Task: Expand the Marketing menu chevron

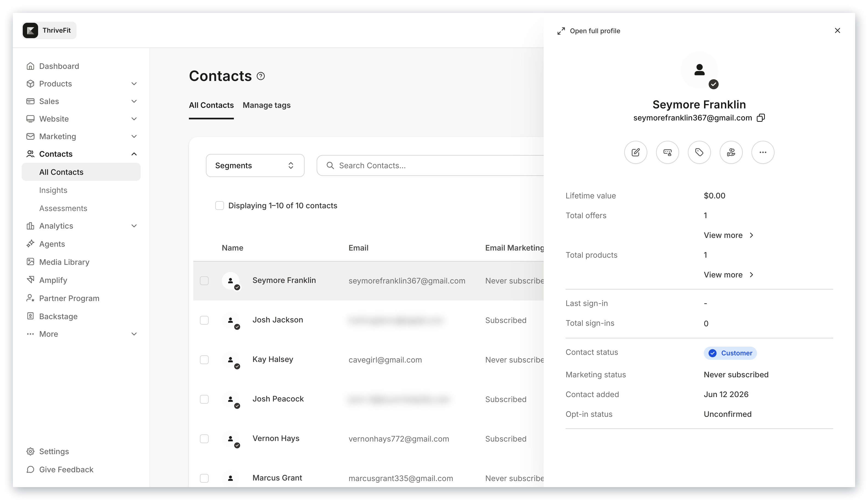Action: [x=134, y=136]
